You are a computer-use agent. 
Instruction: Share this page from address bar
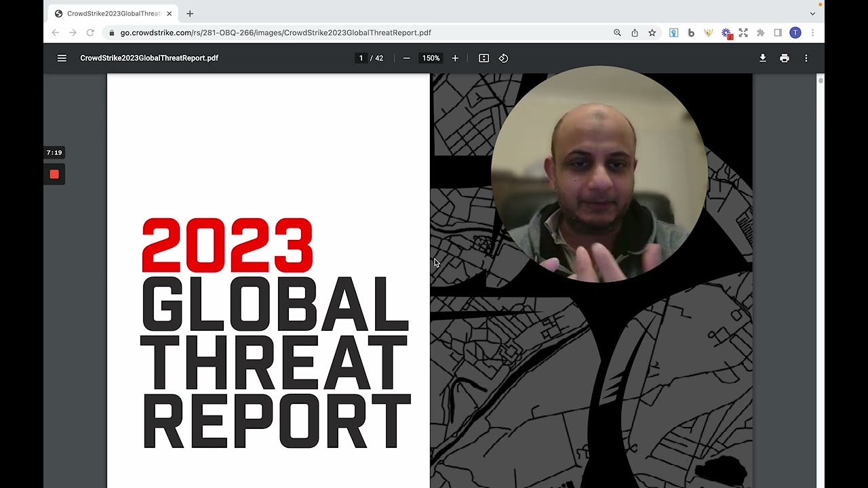pyautogui.click(x=635, y=33)
